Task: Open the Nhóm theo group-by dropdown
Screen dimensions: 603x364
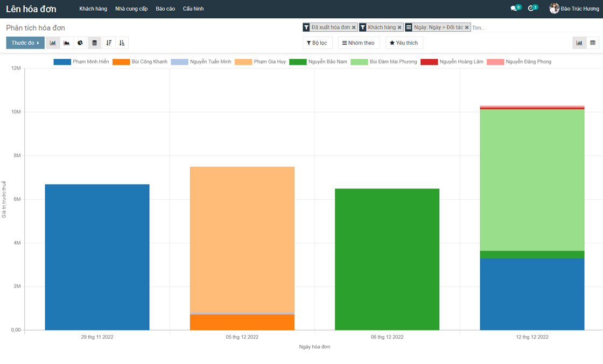Action: (x=359, y=43)
